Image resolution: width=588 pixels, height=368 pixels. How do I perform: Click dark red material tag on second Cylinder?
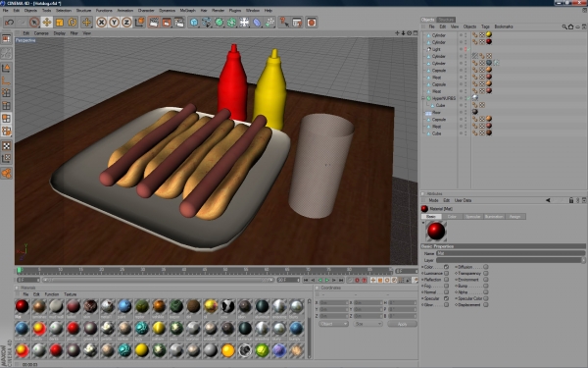tap(489, 41)
